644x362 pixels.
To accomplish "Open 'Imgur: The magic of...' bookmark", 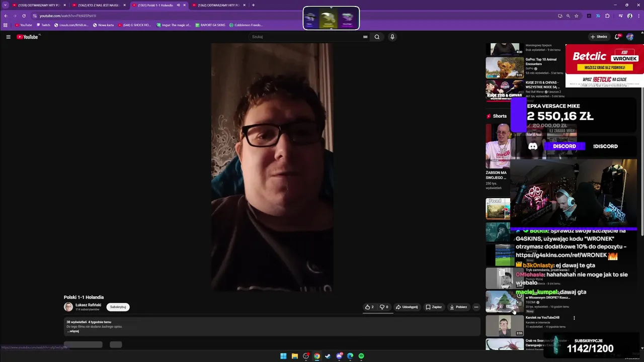I will point(174,25).
